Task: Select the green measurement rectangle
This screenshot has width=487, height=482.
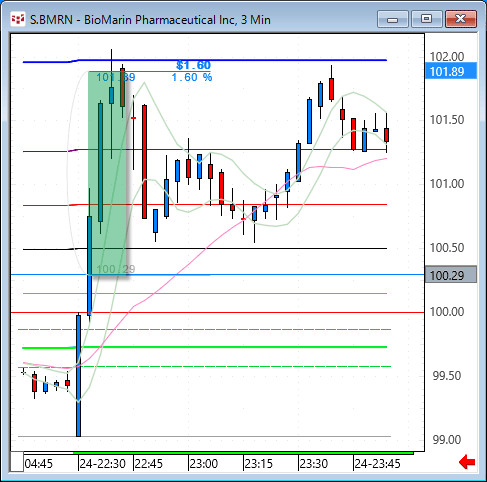Action: [107, 173]
